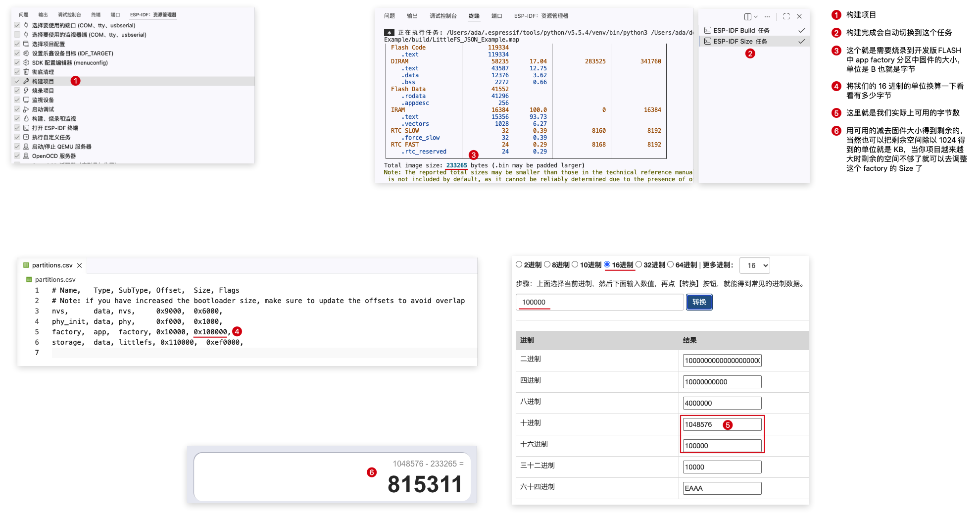Click terminal icon of ESP-IDF Build 任务
This screenshot has height=520, width=980.
708,30
